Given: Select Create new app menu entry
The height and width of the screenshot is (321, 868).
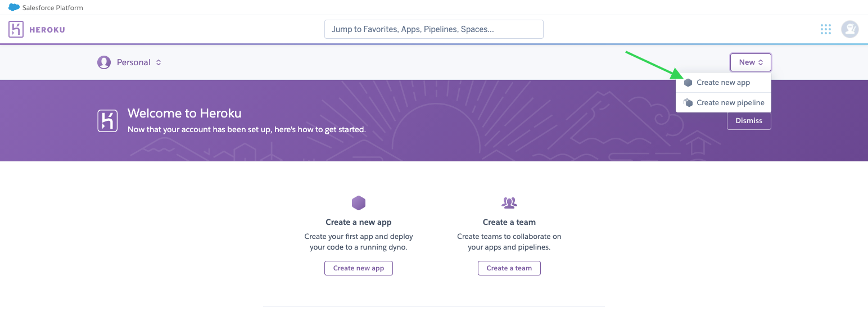Looking at the screenshot, I should 723,83.
